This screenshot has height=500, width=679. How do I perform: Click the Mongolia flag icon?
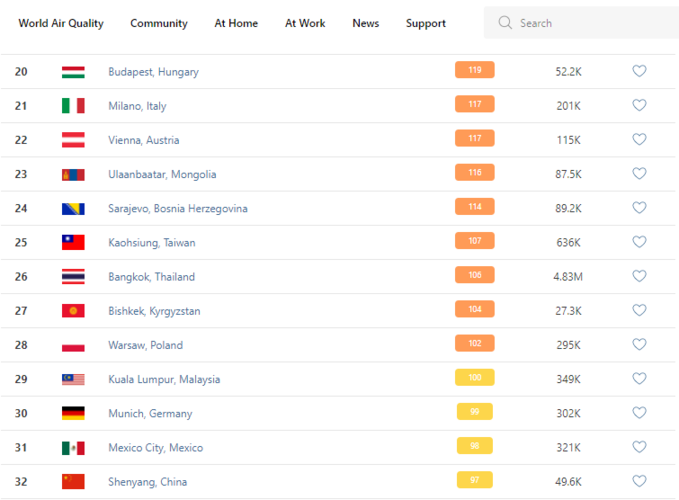73,174
